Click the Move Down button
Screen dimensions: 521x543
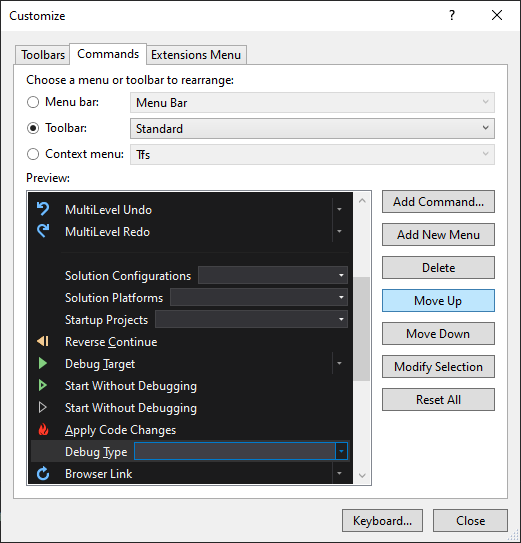(438, 333)
